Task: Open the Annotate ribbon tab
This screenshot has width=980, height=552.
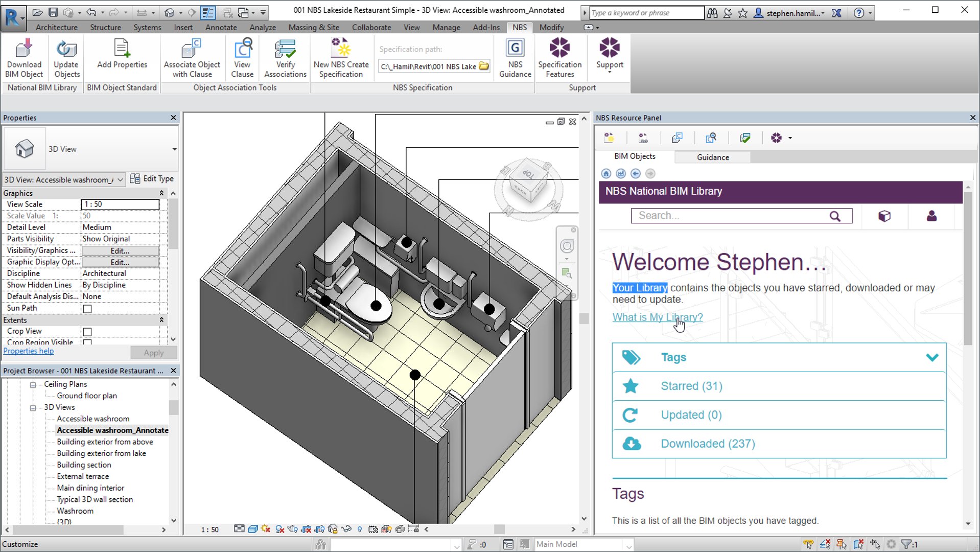Action: (x=221, y=27)
